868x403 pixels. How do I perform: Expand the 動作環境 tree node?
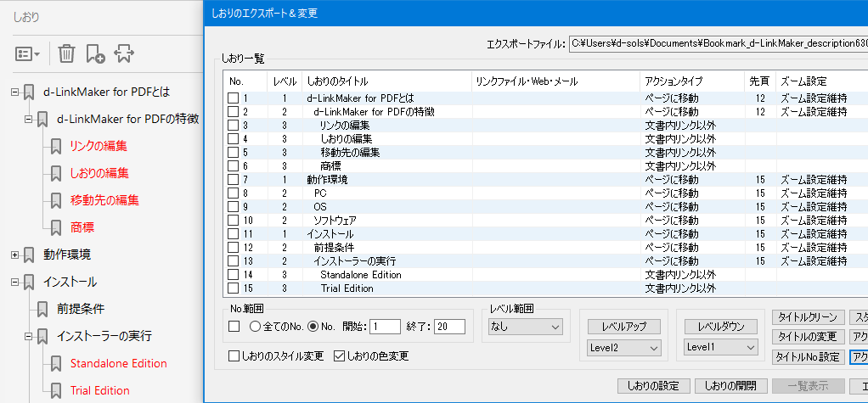(x=15, y=255)
